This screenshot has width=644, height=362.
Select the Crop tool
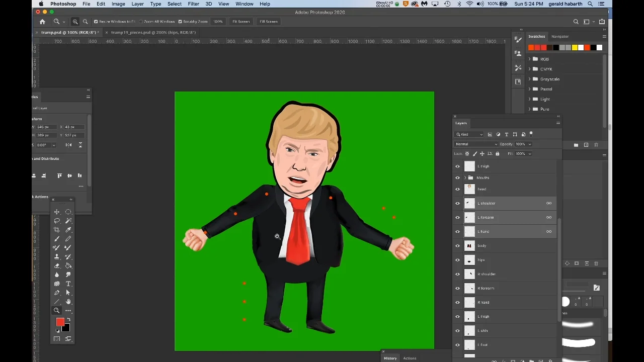(57, 230)
